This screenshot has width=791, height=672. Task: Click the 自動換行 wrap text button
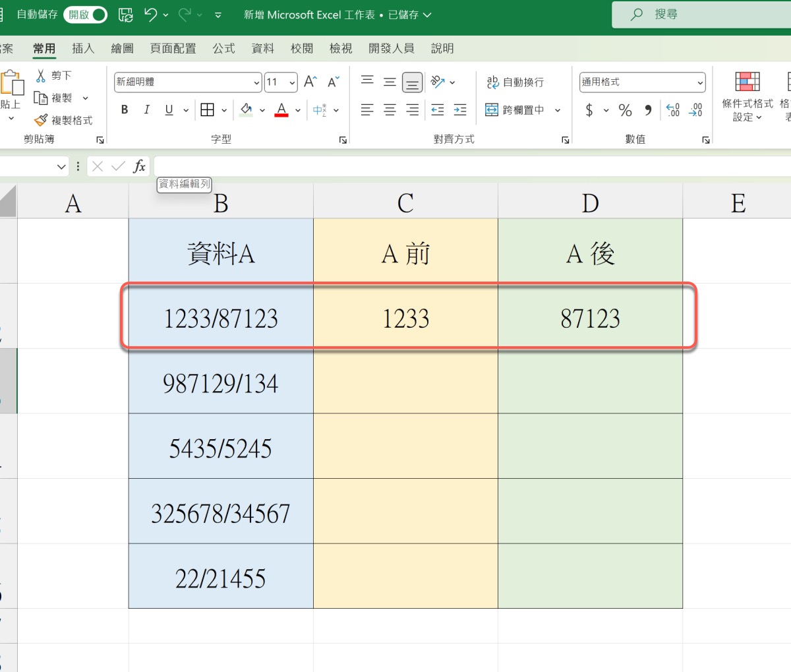pos(515,82)
